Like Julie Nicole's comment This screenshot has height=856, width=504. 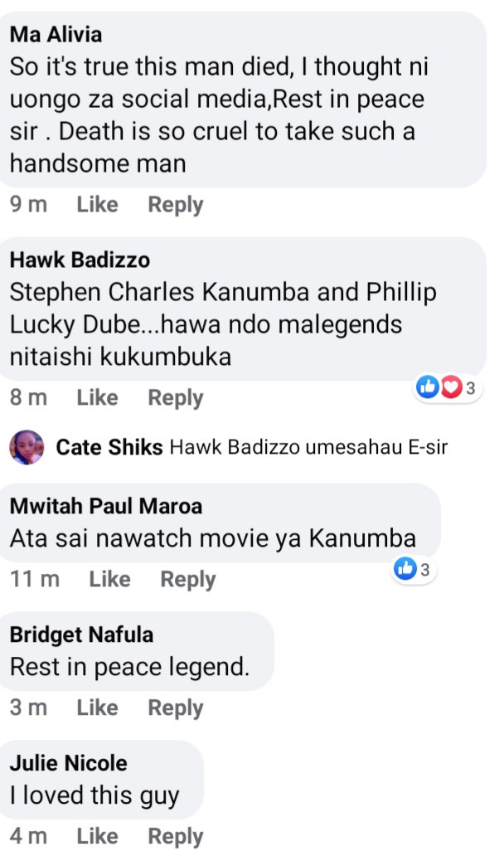click(97, 836)
